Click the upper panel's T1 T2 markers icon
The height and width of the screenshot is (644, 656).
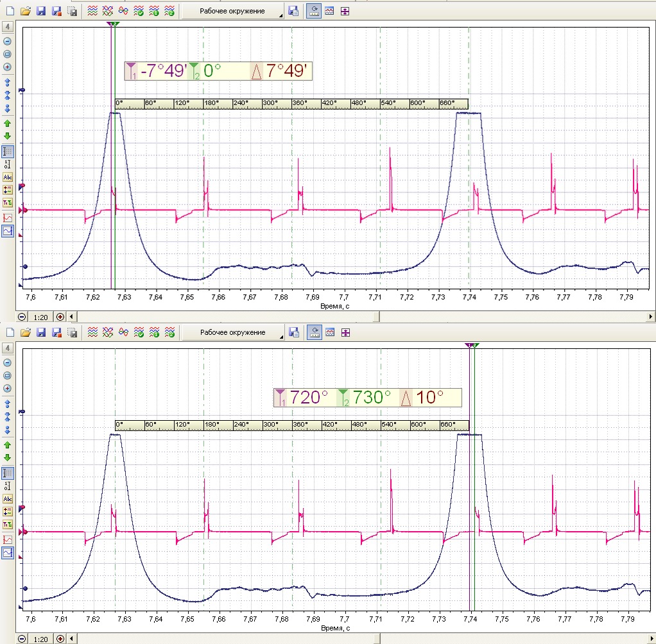8,203
